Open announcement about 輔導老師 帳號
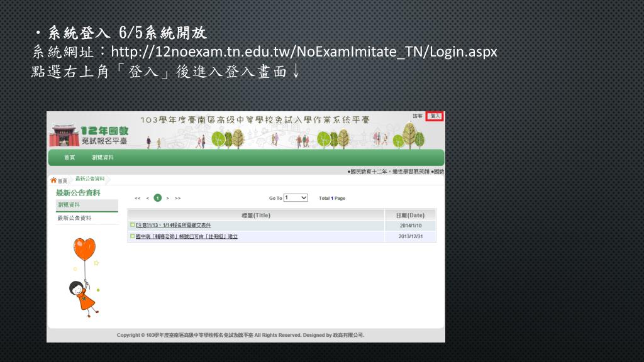 (186, 236)
